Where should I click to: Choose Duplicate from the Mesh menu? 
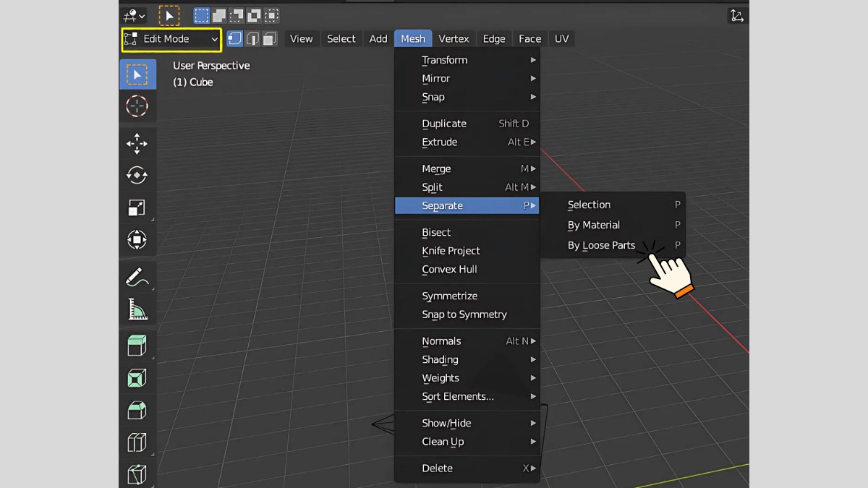pyautogui.click(x=467, y=124)
